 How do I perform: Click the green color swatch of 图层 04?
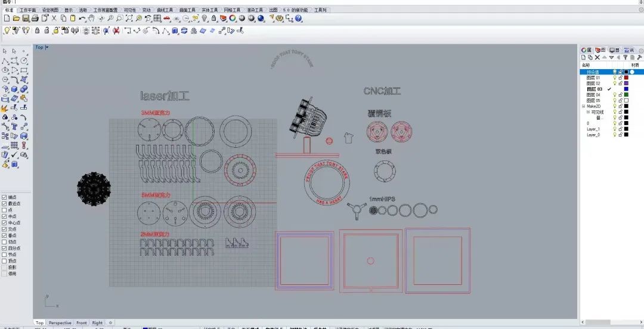626,95
